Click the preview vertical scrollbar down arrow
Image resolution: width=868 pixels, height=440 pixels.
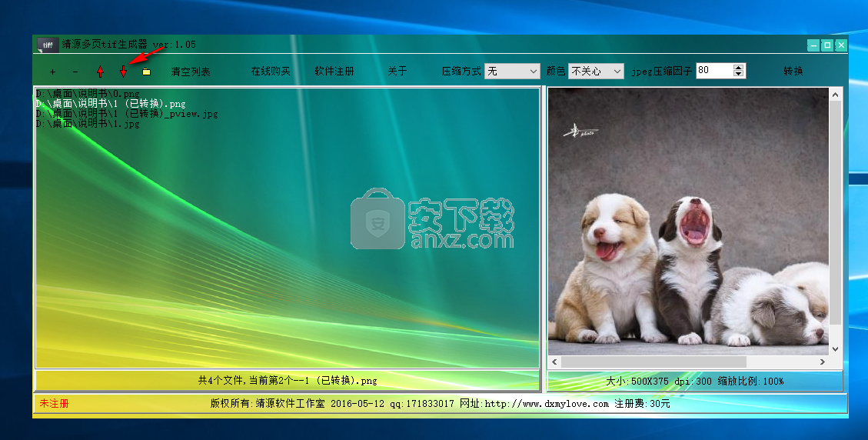[x=836, y=349]
